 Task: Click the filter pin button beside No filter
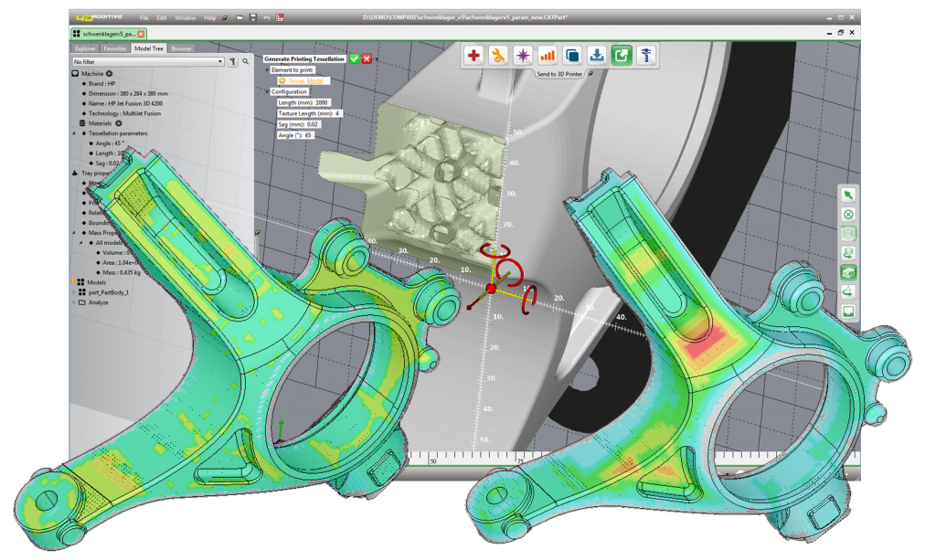[233, 61]
